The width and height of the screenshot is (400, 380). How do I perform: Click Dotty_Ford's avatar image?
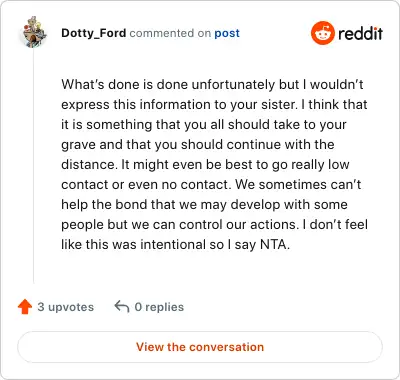tap(34, 32)
